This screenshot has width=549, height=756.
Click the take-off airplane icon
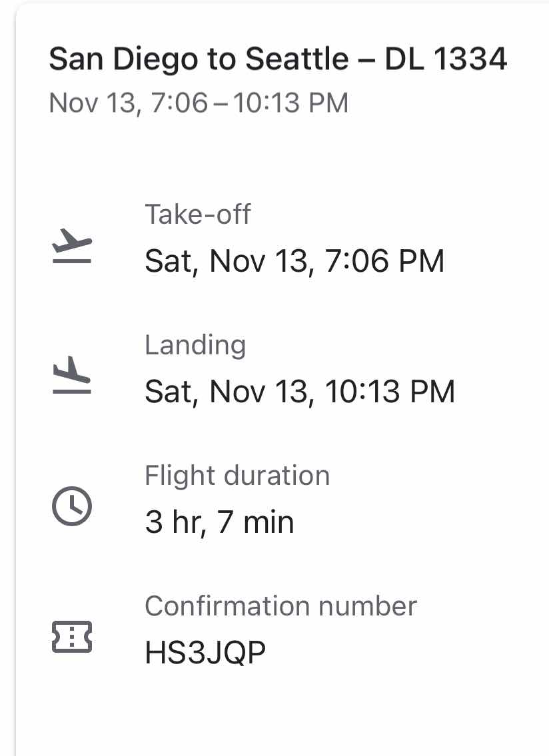[x=72, y=246]
